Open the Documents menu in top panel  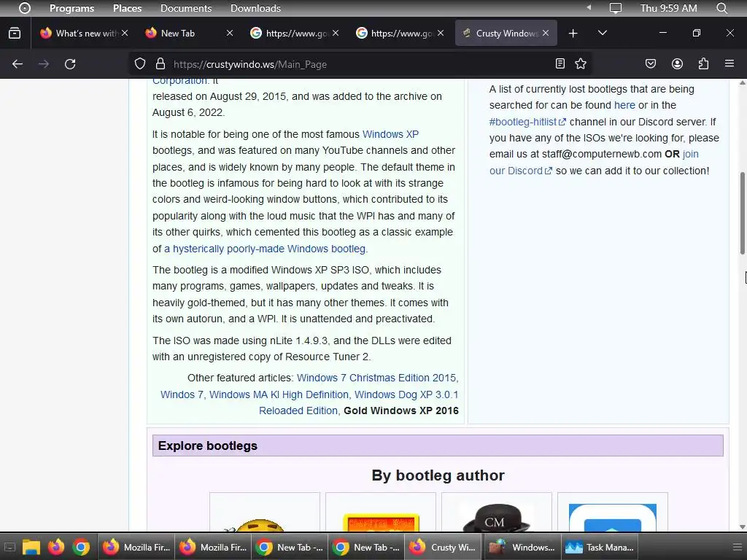point(186,8)
